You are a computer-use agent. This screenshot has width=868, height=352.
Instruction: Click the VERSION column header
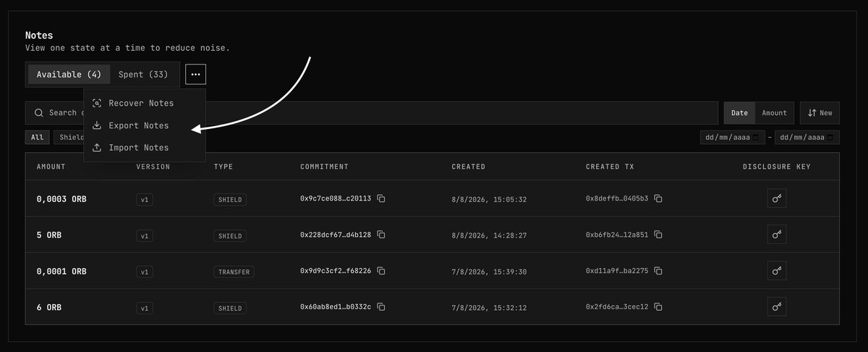(x=153, y=167)
